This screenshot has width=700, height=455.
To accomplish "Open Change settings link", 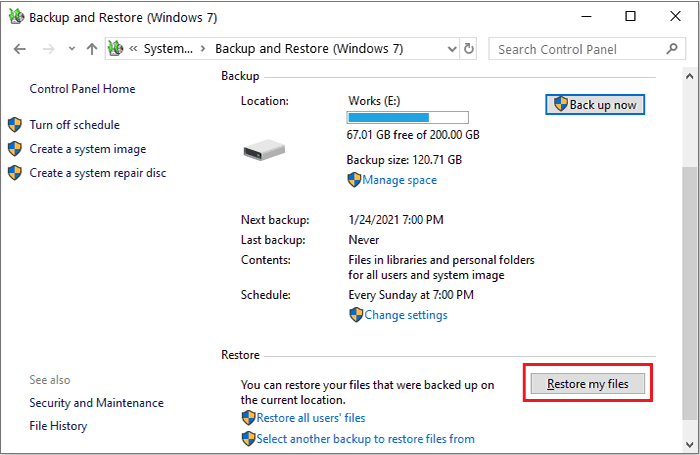I will click(x=406, y=315).
